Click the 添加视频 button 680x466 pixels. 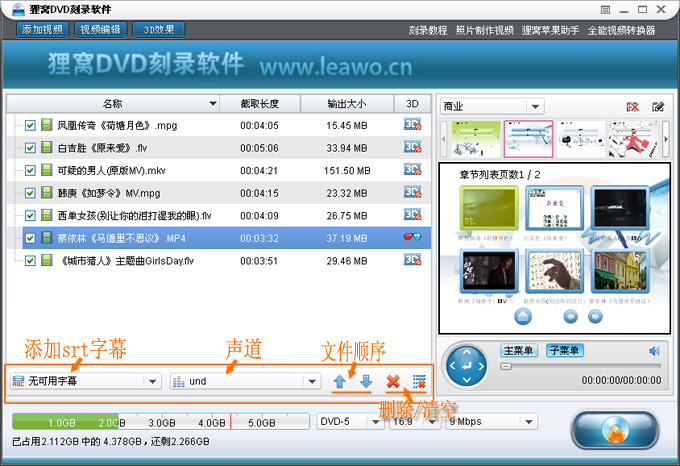pos(42,29)
